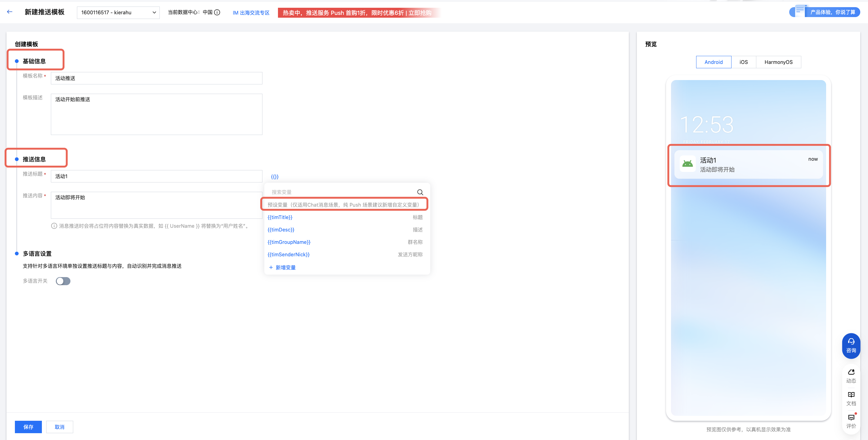The width and height of the screenshot is (868, 440).
Task: Insert the {{timSenderNick}} variable
Action: point(289,254)
